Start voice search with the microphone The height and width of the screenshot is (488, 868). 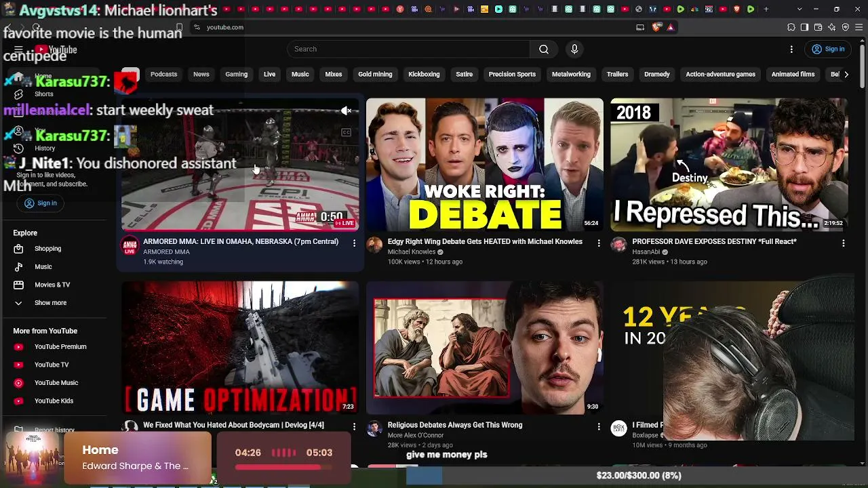tap(574, 49)
